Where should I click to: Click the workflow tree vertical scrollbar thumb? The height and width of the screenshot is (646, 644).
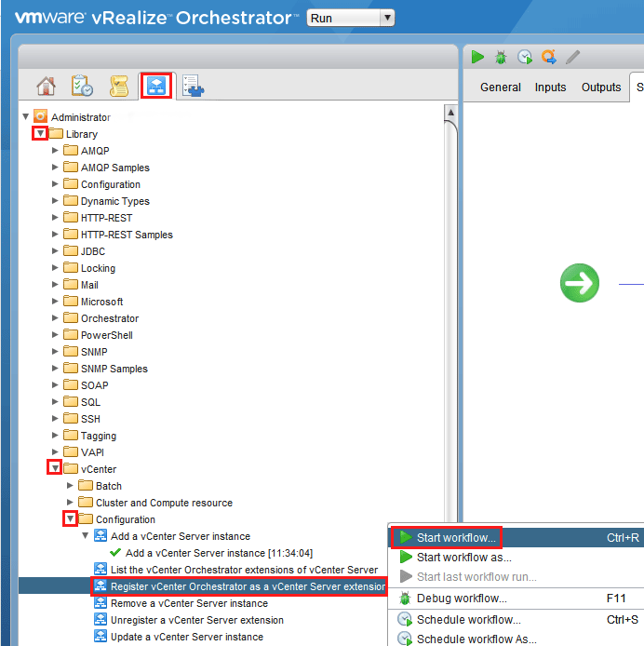(x=450, y=321)
